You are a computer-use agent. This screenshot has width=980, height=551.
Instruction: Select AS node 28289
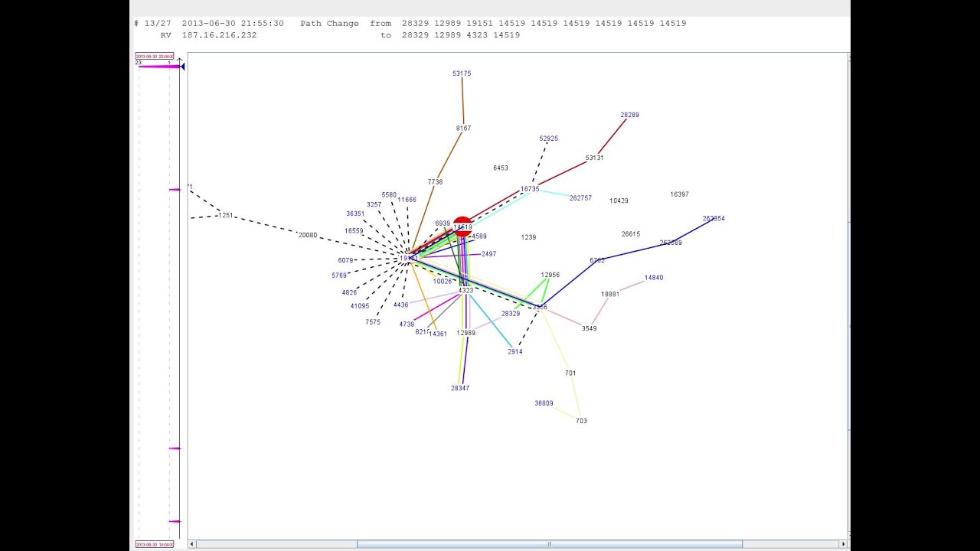point(629,115)
